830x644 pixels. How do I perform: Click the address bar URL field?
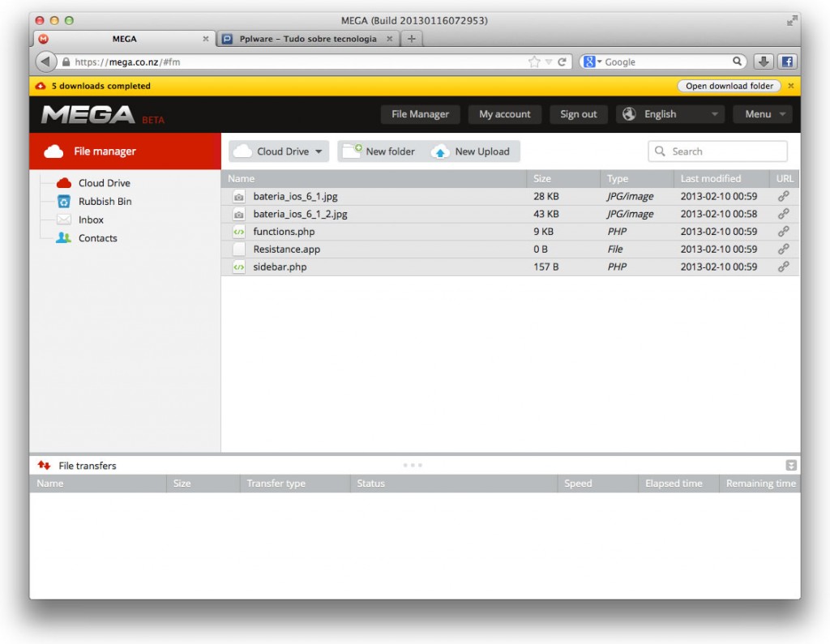click(x=297, y=62)
